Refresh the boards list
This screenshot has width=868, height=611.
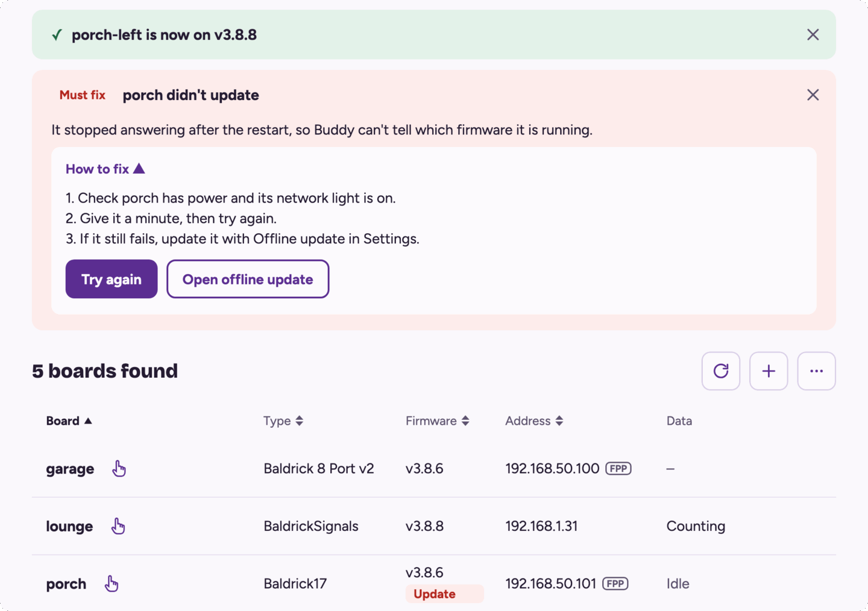[721, 371]
